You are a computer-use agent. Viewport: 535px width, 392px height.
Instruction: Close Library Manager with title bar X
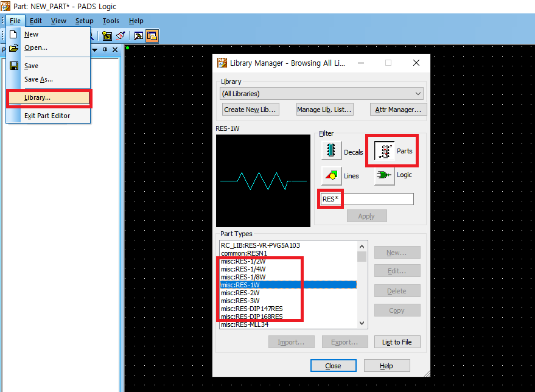pos(416,63)
